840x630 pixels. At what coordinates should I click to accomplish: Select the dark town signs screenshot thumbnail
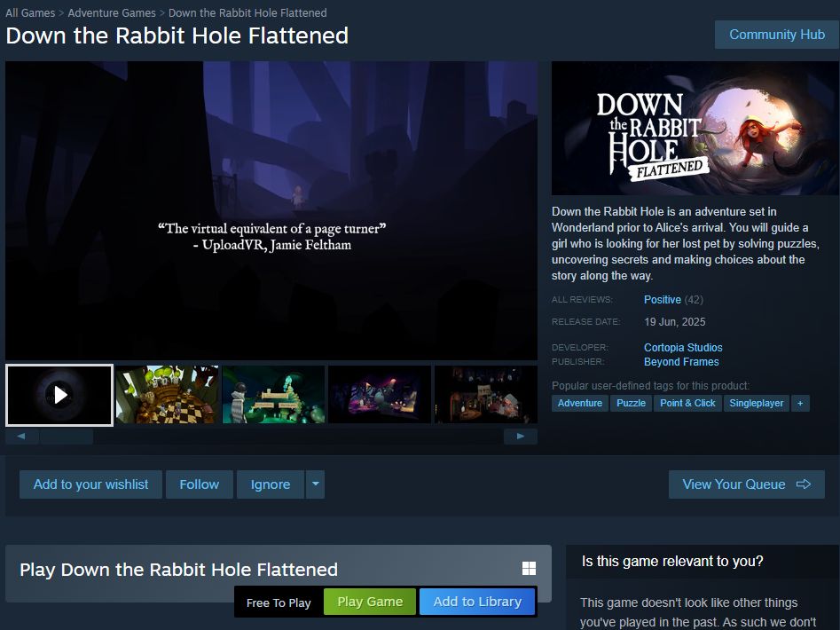pos(486,395)
